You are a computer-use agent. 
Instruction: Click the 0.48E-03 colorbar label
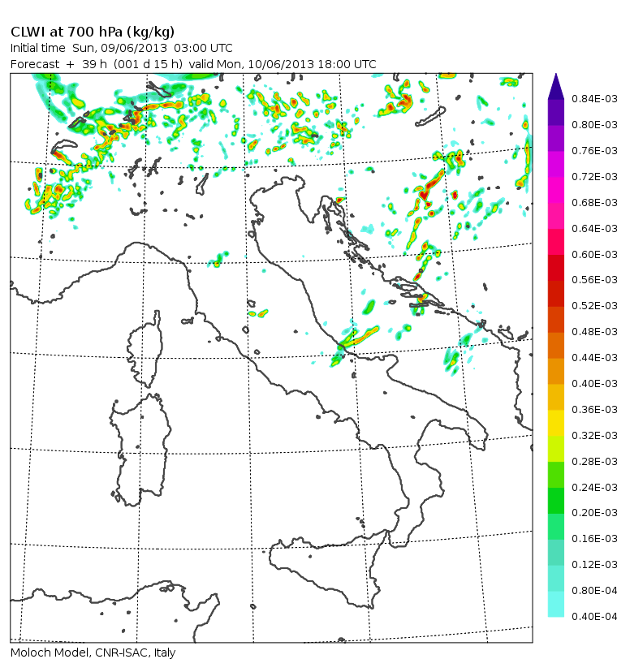click(x=594, y=332)
